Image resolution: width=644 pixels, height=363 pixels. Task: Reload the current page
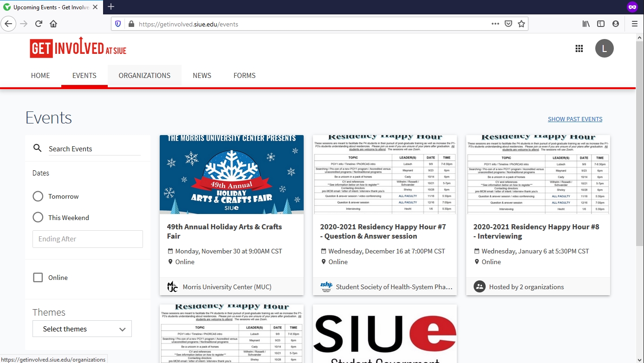pyautogui.click(x=39, y=24)
